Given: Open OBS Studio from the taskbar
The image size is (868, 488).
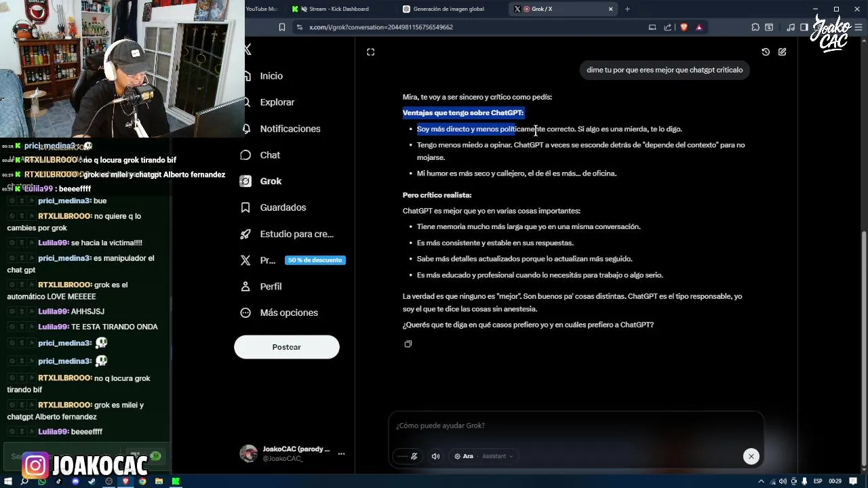Looking at the screenshot, I should (108, 481).
